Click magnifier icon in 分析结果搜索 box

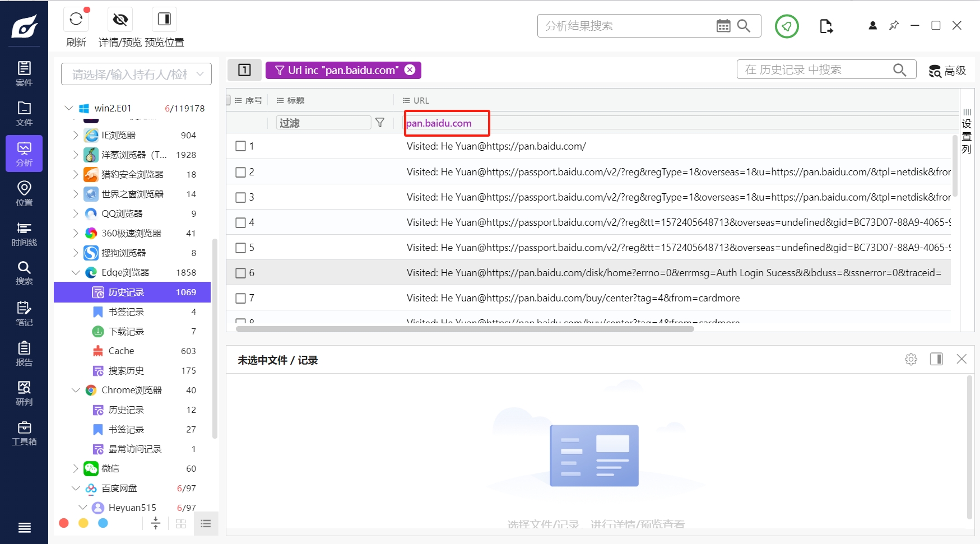(x=744, y=26)
